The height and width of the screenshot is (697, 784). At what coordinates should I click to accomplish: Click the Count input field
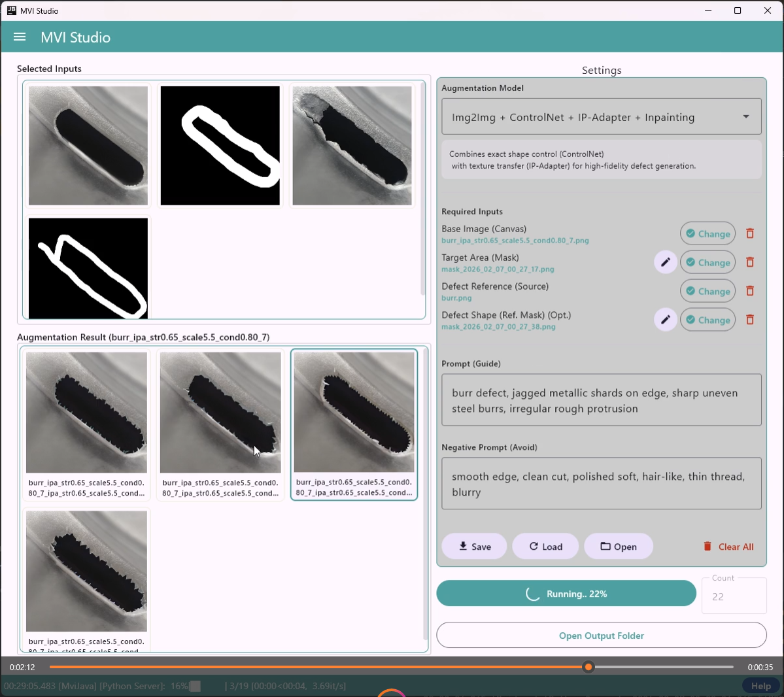pos(734,596)
